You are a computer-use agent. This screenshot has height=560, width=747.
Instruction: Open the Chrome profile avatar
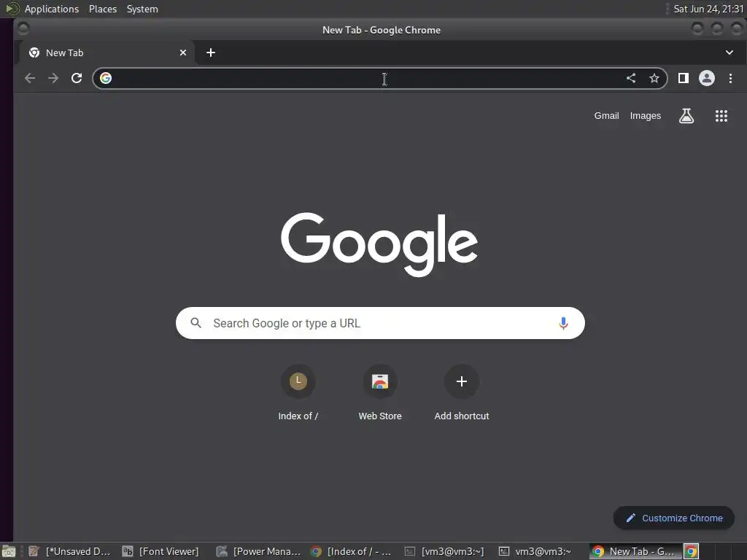click(706, 78)
